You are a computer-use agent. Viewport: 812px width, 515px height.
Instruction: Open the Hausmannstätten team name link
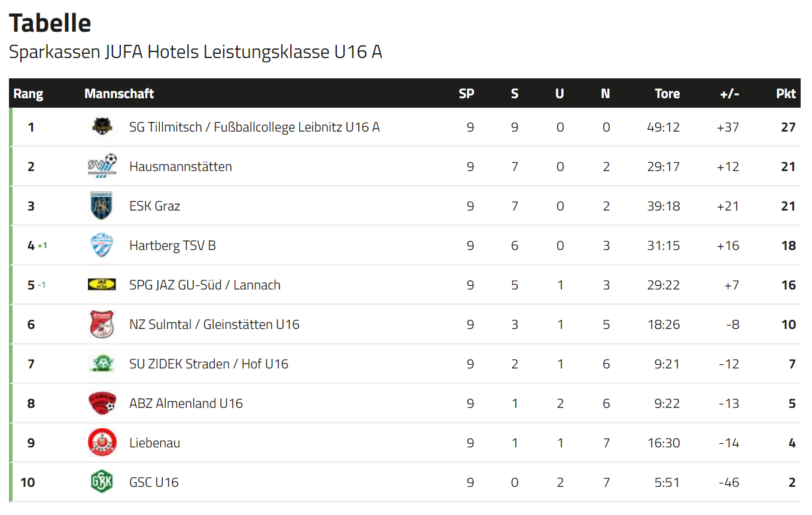[x=180, y=166]
